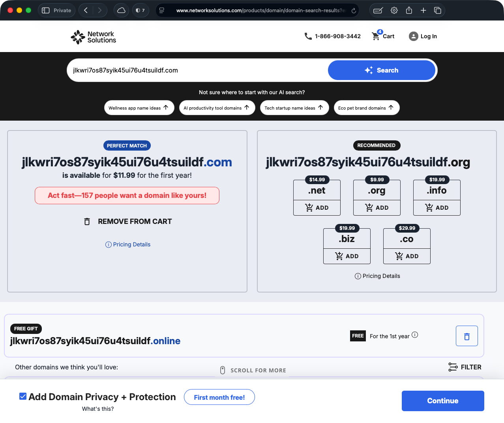Select AI productivity tool domains suggestion

tap(217, 108)
